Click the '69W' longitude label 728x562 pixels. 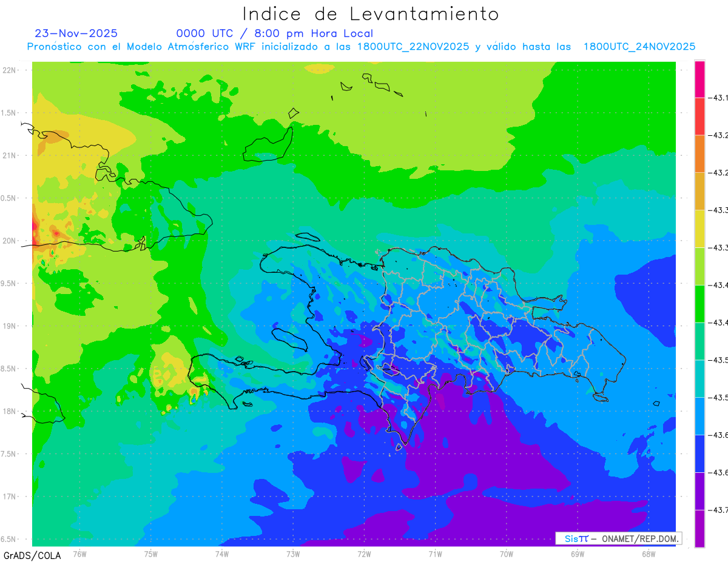point(578,554)
